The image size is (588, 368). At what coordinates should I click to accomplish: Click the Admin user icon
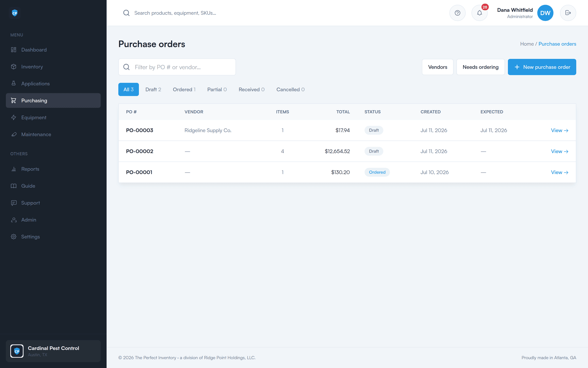[13, 220]
